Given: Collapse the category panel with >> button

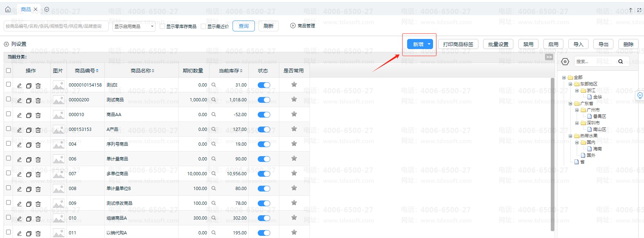Looking at the screenshot, I should coord(549,57).
